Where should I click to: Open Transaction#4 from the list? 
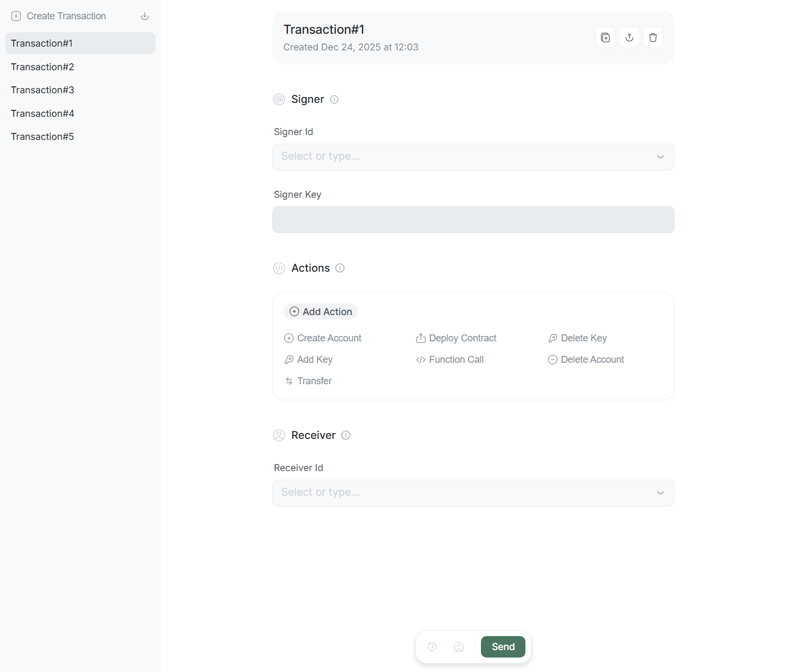click(43, 114)
